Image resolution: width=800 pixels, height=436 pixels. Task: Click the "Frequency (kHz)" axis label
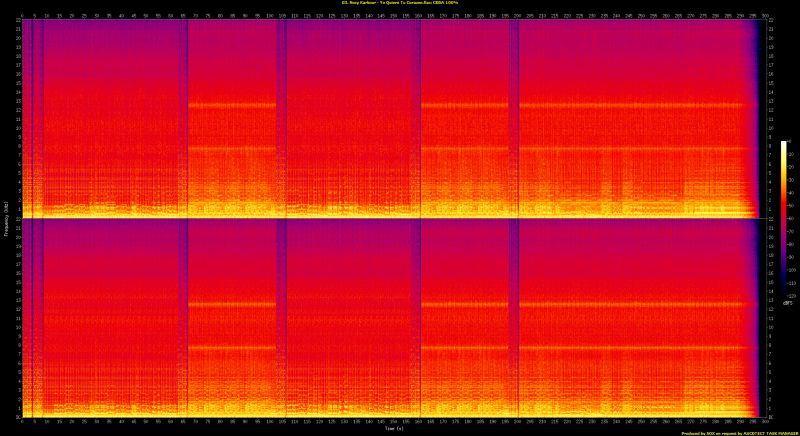tap(4, 218)
